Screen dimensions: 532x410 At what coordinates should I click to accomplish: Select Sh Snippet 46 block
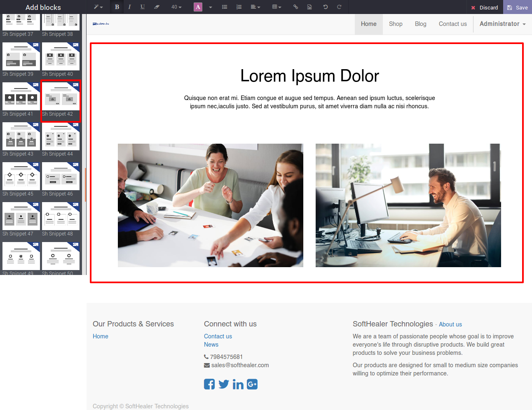(61, 180)
